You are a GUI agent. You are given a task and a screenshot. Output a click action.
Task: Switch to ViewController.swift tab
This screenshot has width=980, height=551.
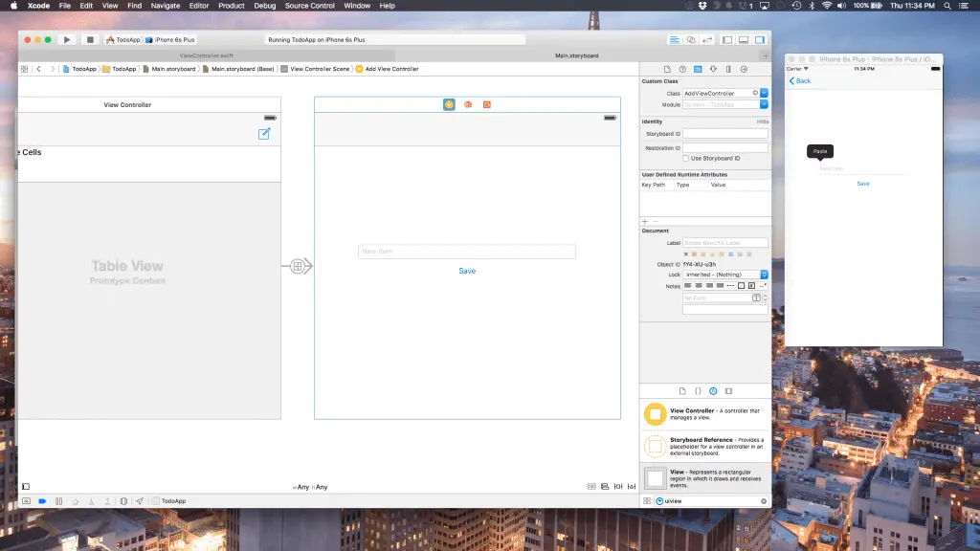click(207, 55)
